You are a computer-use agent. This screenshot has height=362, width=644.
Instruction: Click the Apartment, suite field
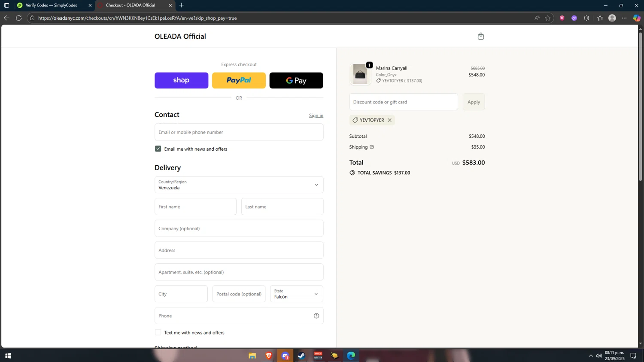239,272
